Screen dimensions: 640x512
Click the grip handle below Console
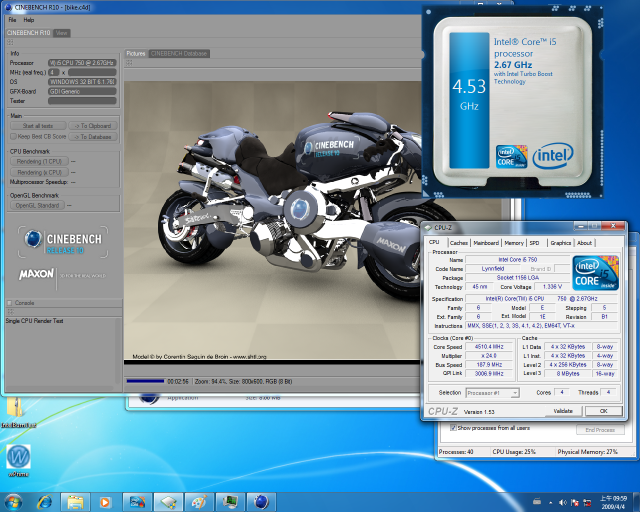[9, 312]
